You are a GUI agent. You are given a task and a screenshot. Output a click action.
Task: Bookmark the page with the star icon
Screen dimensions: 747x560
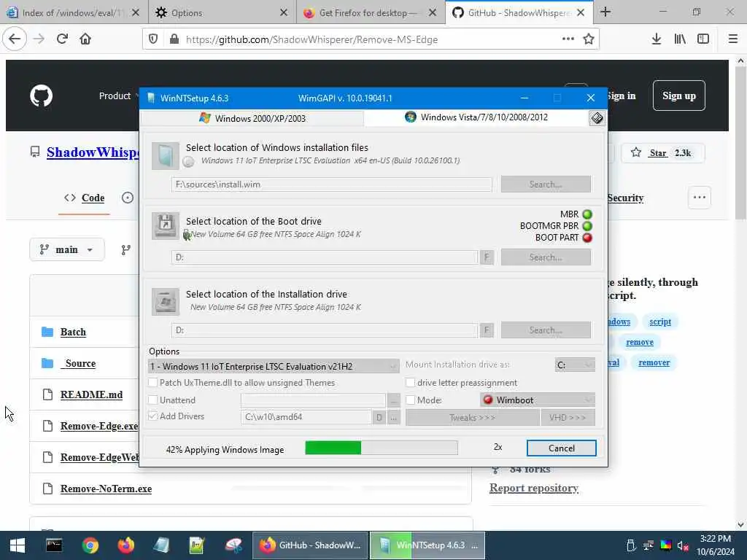click(x=589, y=39)
